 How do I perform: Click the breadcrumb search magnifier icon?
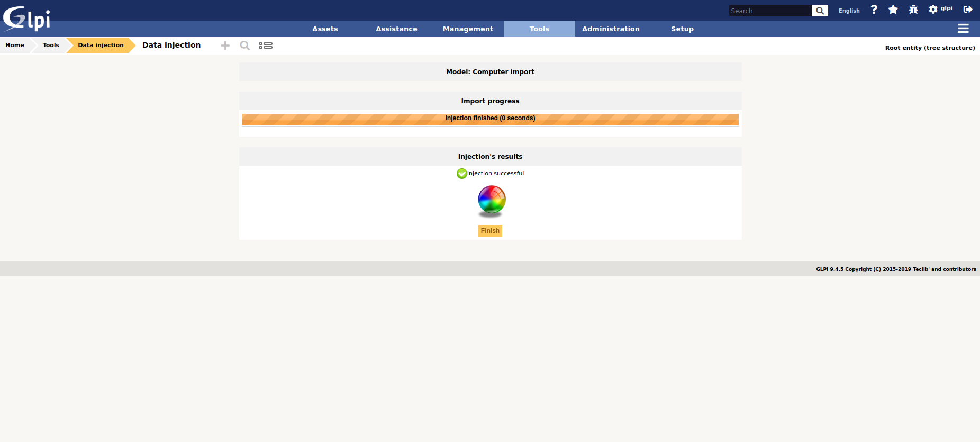coord(244,46)
